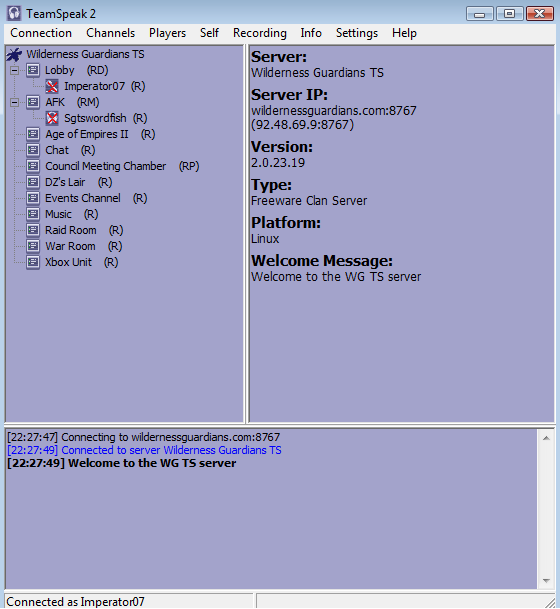
Task: Click the War Room channel icon
Action: coord(33,246)
